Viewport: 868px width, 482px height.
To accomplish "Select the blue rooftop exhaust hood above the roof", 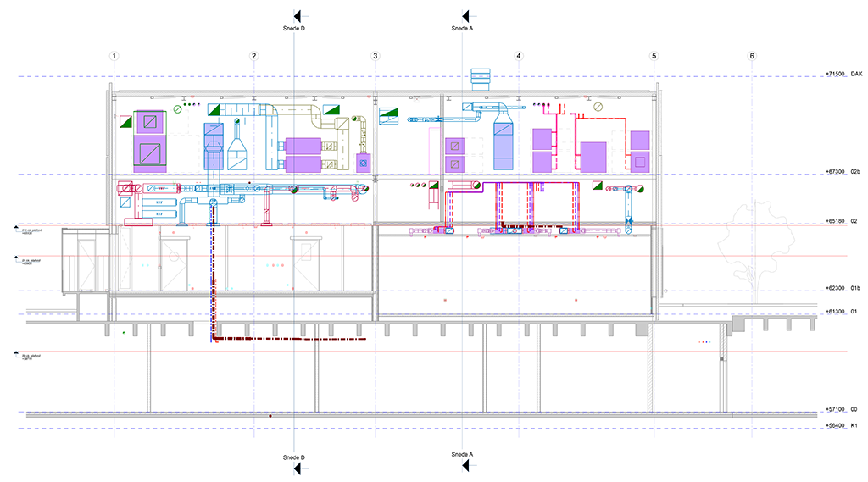I will [x=481, y=80].
